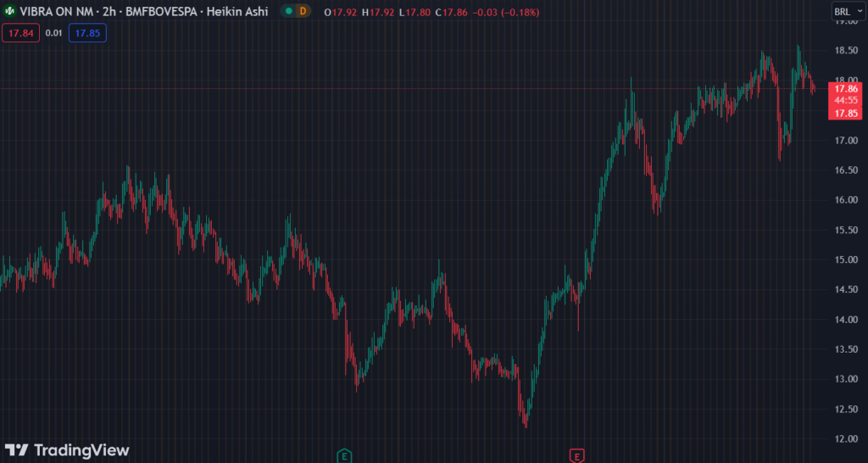Image resolution: width=868 pixels, height=463 pixels.
Task: Click the green market status dot
Action: coord(288,12)
